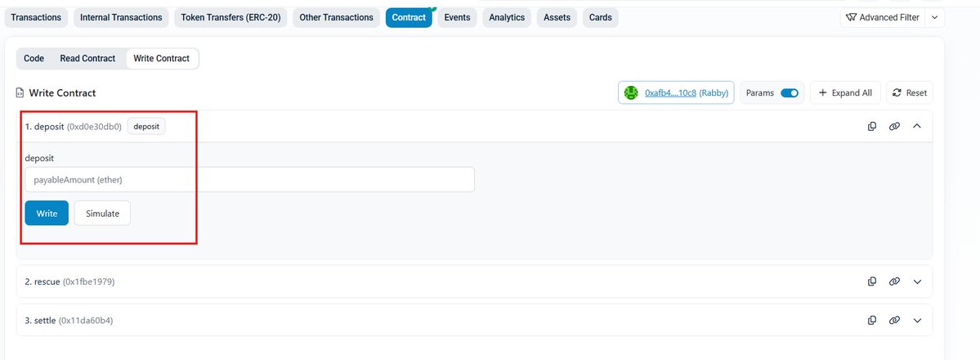Click the Expand All button
980x360 pixels.
[x=846, y=92]
